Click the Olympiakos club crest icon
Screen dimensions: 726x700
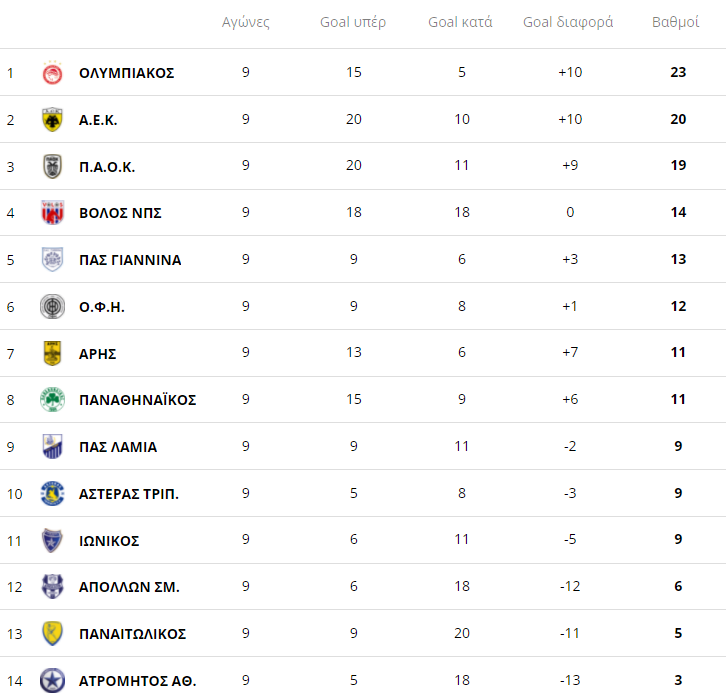(x=52, y=73)
